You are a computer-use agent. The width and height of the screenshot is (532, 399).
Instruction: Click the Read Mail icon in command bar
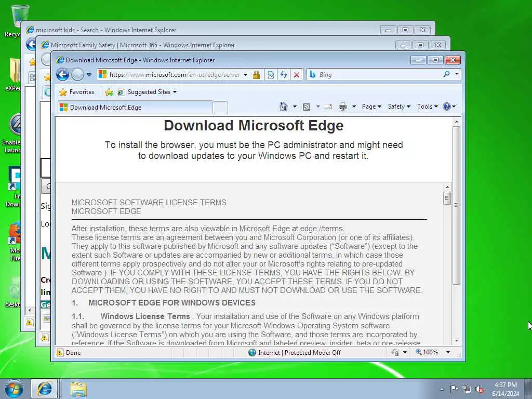[x=328, y=107]
